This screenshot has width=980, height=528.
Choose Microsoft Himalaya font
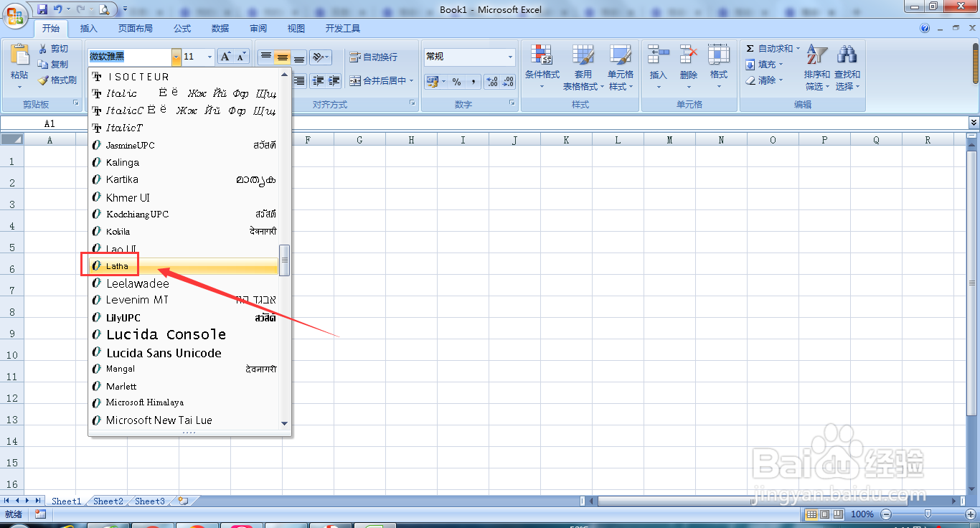click(x=184, y=402)
